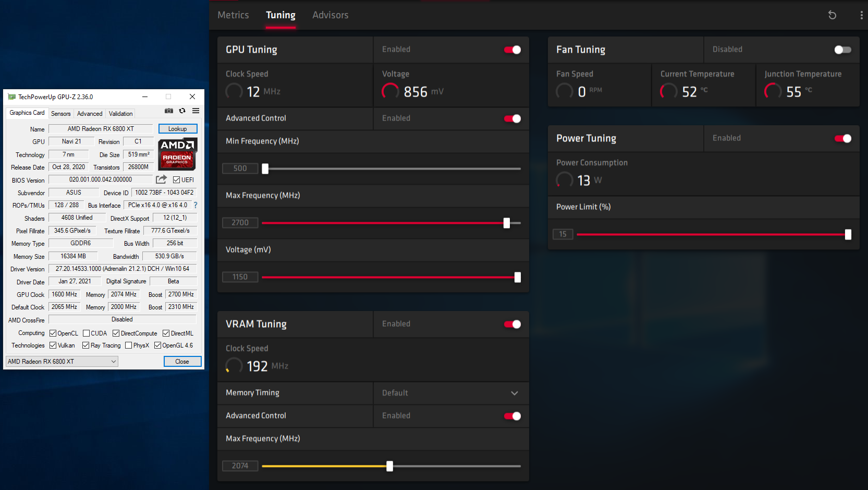868x490 pixels.
Task: Click the Max Frequency value field 2700
Action: tap(240, 223)
